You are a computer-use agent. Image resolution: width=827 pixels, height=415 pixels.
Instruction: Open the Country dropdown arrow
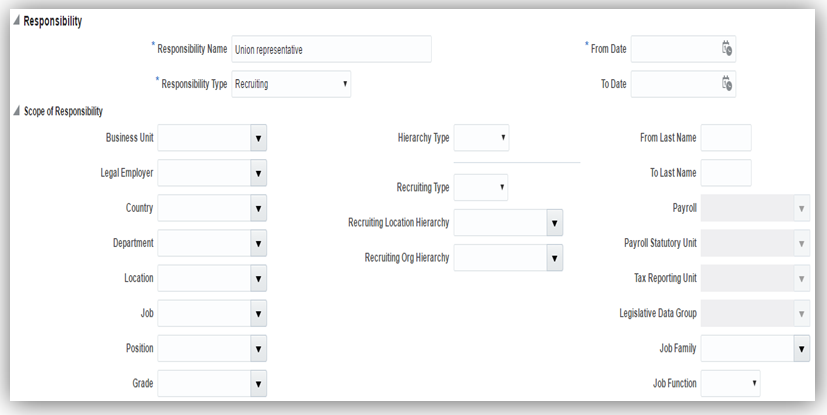[257, 208]
